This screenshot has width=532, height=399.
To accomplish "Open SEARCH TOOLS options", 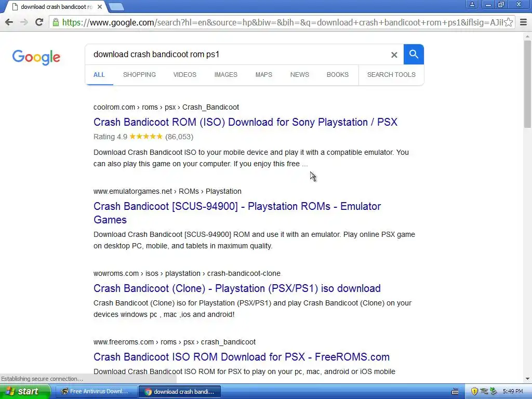I will click(391, 75).
